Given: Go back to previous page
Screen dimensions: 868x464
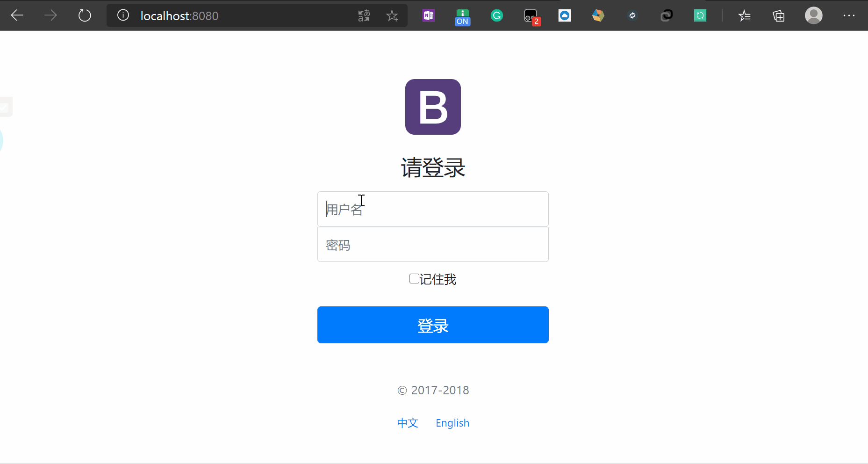Looking at the screenshot, I should (17, 15).
